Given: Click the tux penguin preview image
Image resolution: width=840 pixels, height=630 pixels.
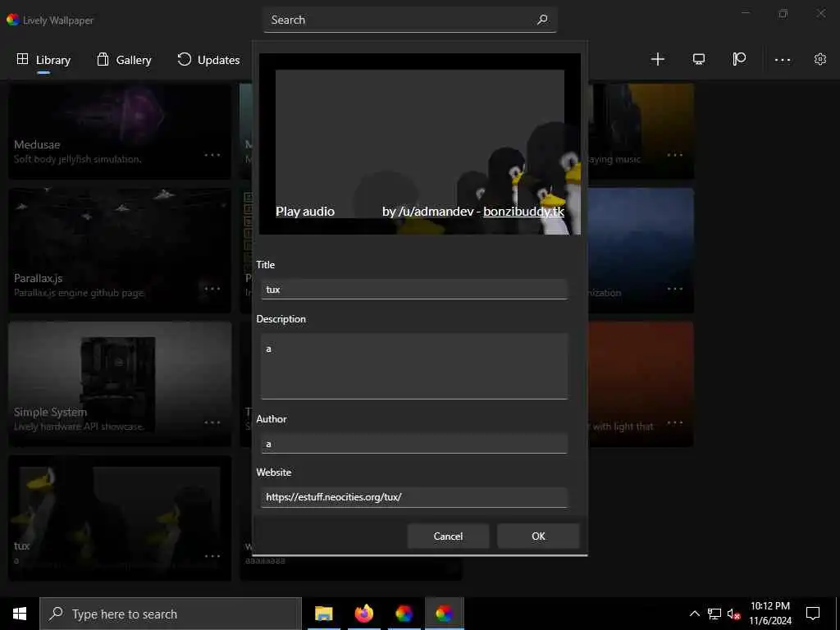Looking at the screenshot, I should tap(419, 144).
